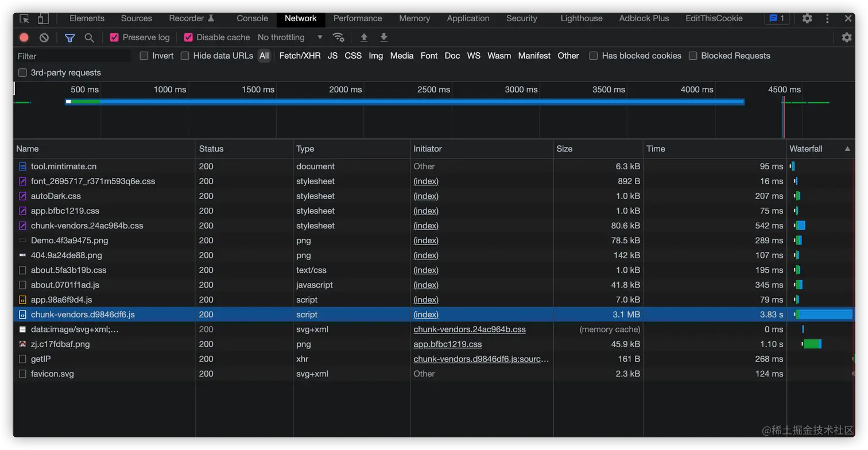Screen dimensions: 868x450
Task: Sort by the Time column header
Action: [715, 149]
